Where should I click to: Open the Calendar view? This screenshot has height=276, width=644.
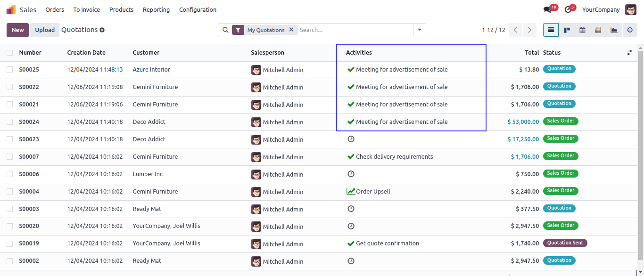point(582,30)
